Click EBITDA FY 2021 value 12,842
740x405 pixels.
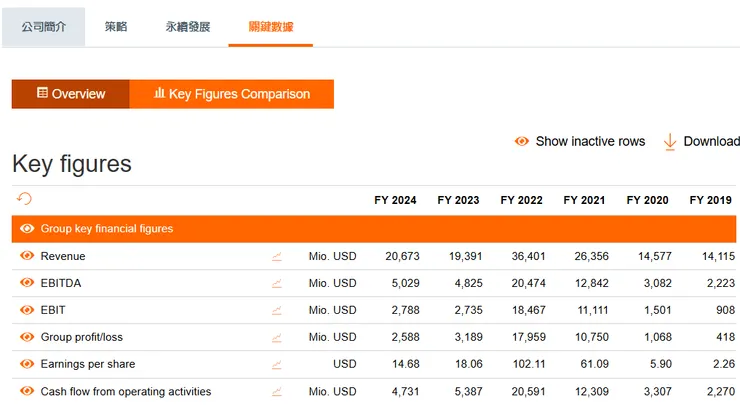(591, 283)
